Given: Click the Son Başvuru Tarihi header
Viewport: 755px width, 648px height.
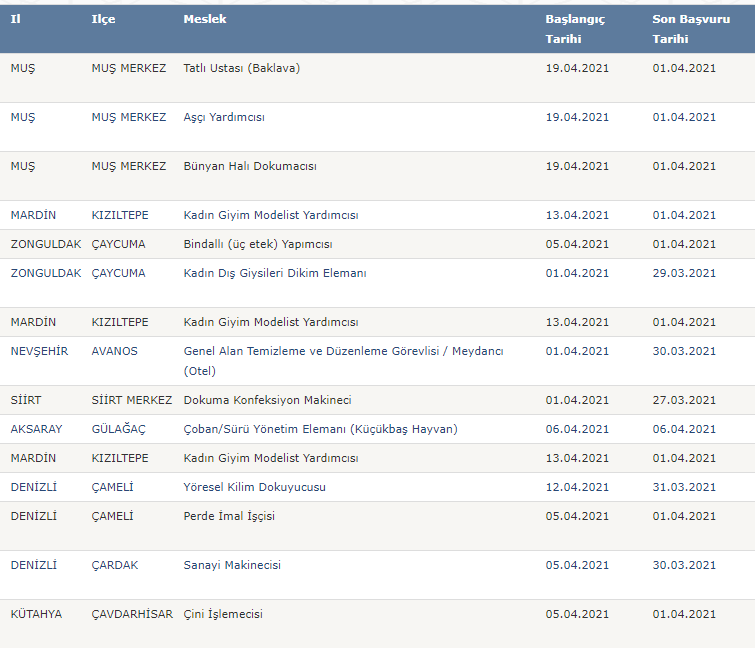Looking at the screenshot, I should point(691,29).
